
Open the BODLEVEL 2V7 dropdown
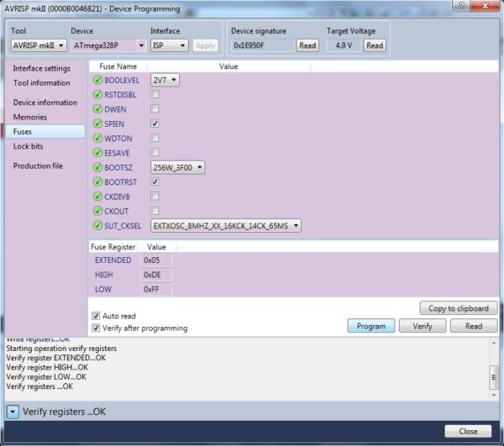coord(165,80)
